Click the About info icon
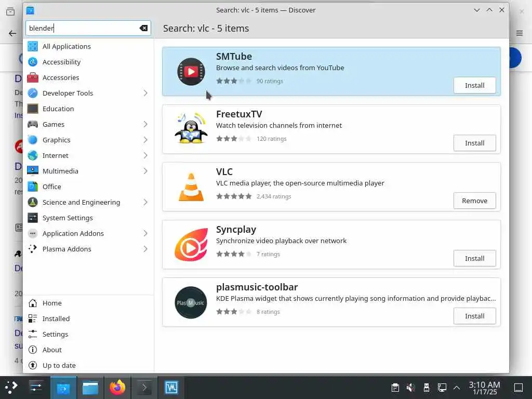532x399 pixels. pyautogui.click(x=33, y=350)
